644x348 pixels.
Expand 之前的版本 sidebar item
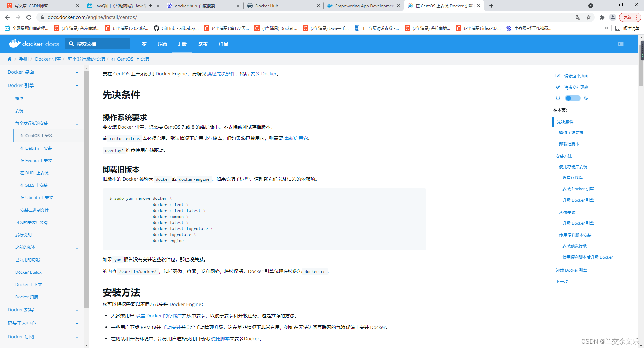77,248
